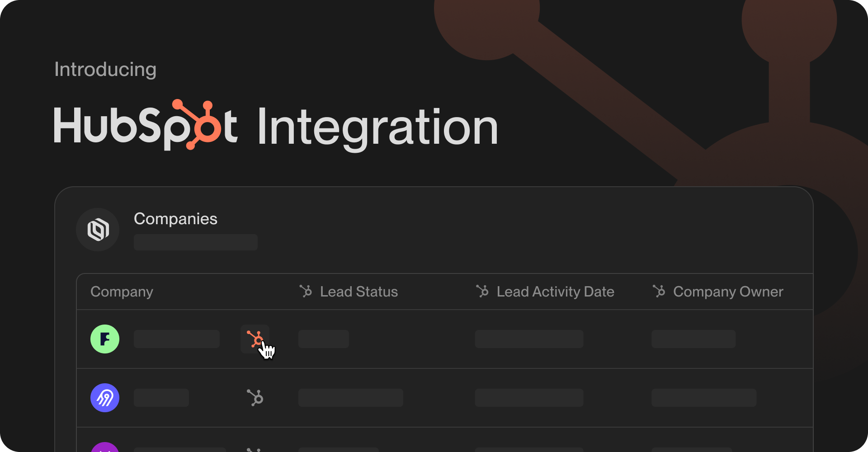Viewport: 868px width, 452px height.
Task: Click the Company Owner column header
Action: point(728,292)
